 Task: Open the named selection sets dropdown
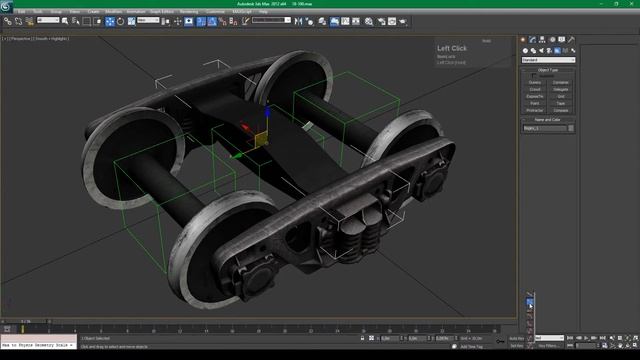pos(271,20)
